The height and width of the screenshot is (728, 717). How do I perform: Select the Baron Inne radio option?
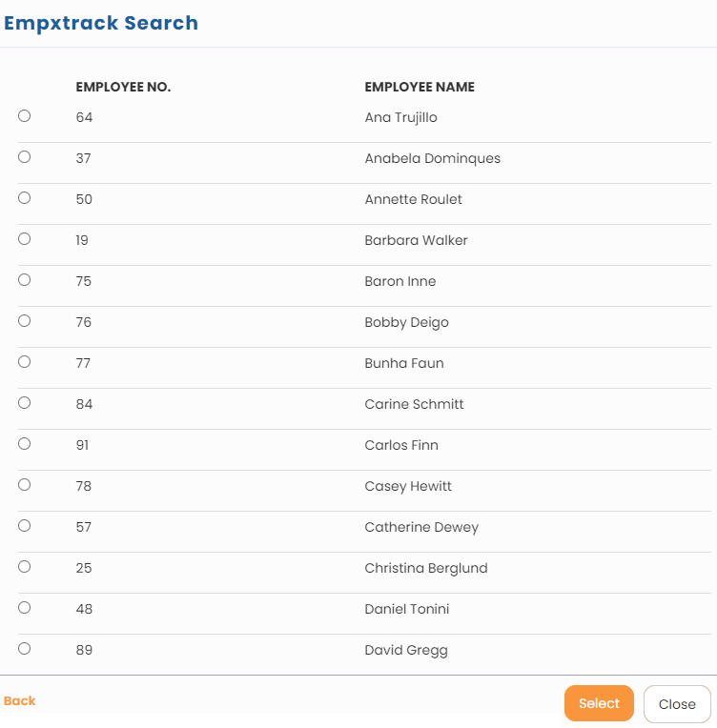click(25, 280)
